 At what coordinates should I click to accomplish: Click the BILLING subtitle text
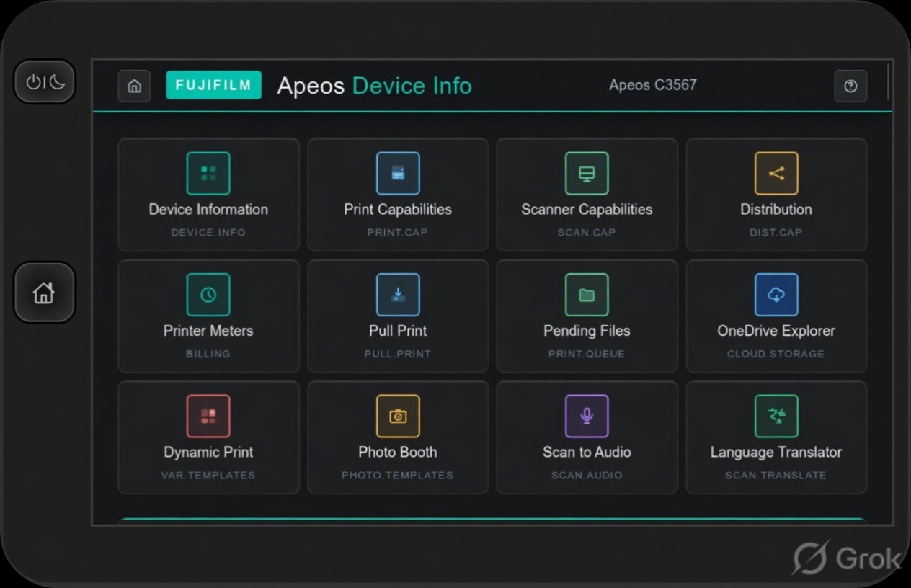click(x=208, y=354)
